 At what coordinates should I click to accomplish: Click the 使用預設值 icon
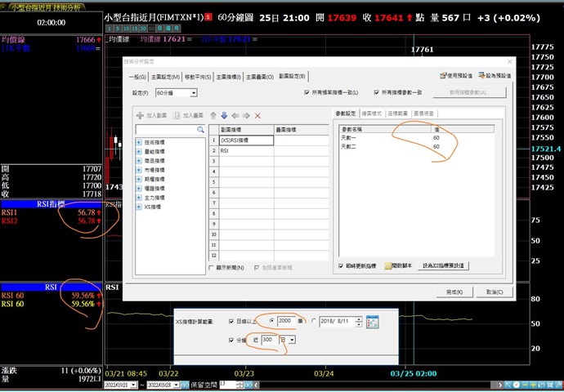click(444, 75)
